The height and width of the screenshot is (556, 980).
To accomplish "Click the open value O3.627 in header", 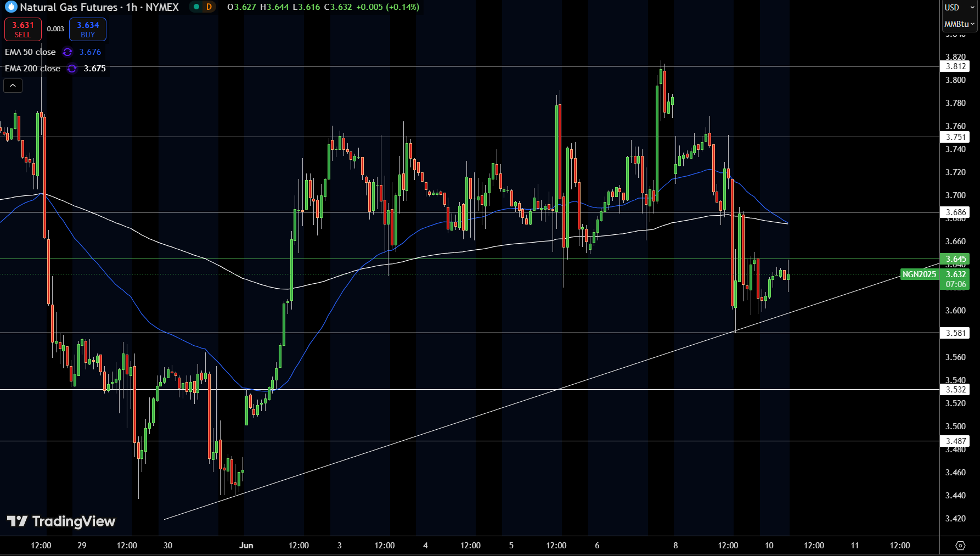I will coord(241,7).
